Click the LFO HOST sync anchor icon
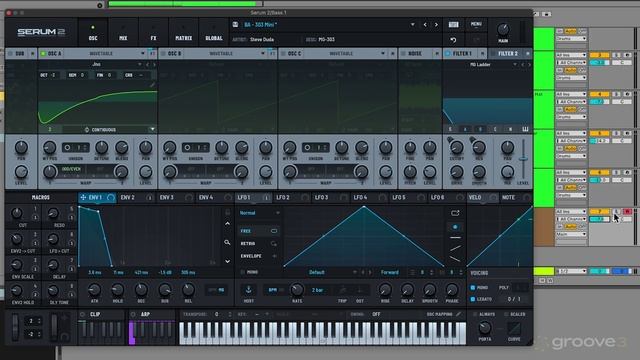 pos(248,290)
